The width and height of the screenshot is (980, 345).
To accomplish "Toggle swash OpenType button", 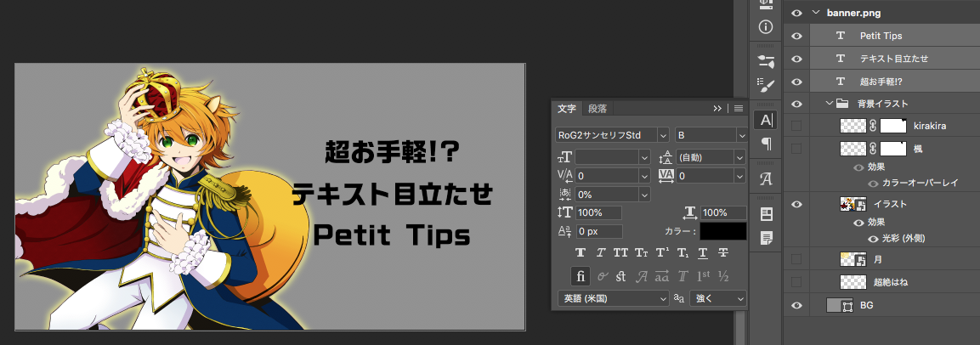I will click(642, 275).
